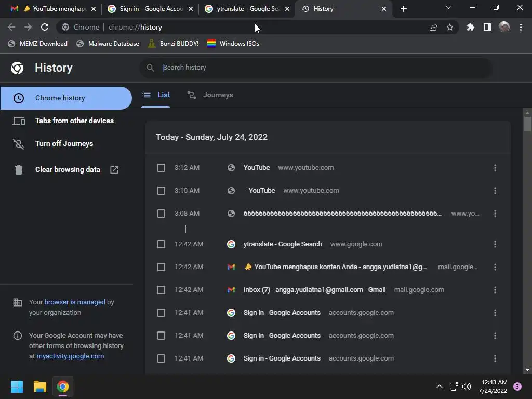Check the 3:12 AM YouTube entry checkbox
The width and height of the screenshot is (532, 399).
(161, 168)
